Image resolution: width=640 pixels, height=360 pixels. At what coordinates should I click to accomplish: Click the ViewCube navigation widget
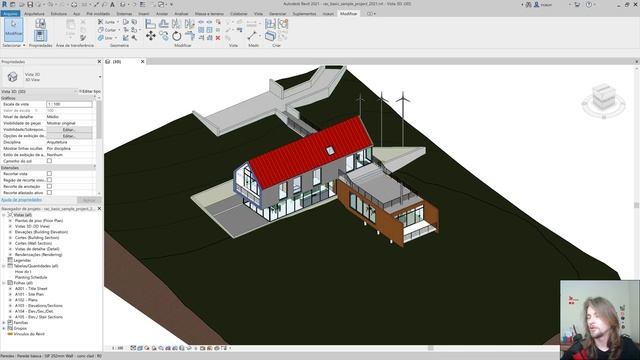603,101
